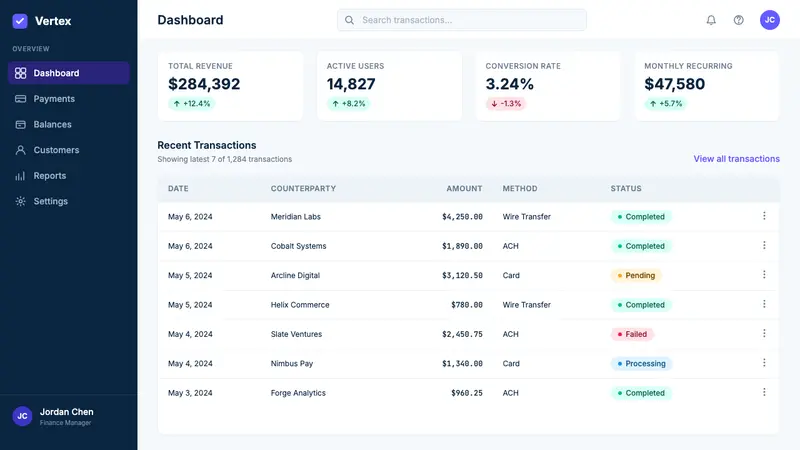Open the help question mark icon

738,20
